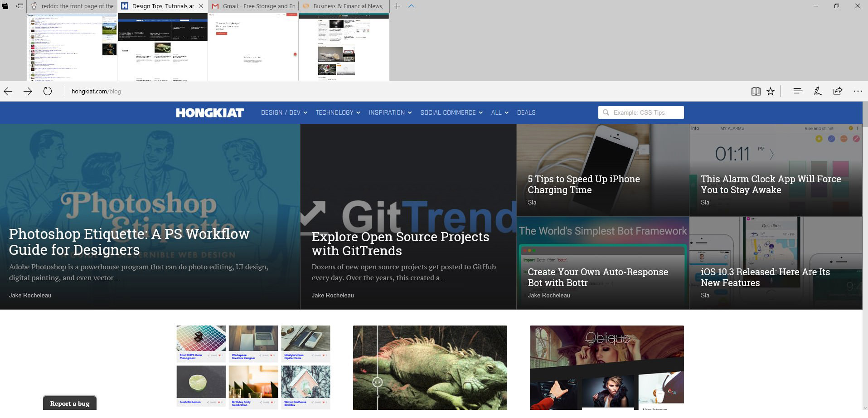Close the Design Tips tab

click(x=201, y=6)
